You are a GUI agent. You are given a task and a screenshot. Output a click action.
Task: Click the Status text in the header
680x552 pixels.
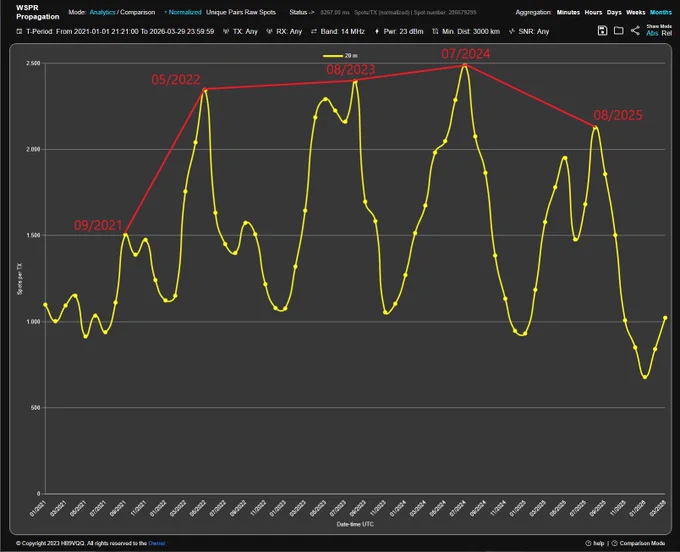[301, 12]
